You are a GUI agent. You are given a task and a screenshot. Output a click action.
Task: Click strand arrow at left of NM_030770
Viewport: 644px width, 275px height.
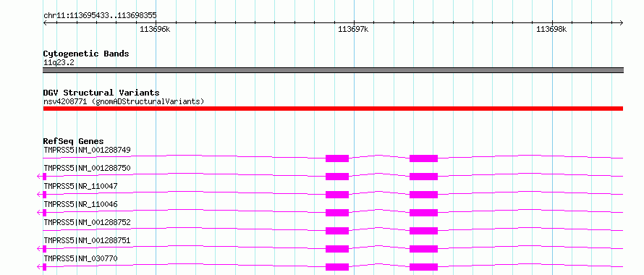point(39,267)
